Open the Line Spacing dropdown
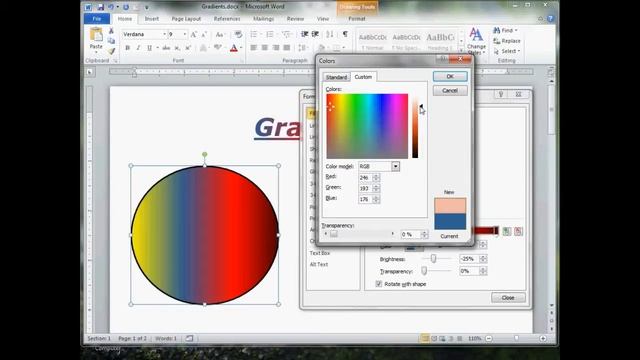The image size is (640, 360). pos(303,48)
